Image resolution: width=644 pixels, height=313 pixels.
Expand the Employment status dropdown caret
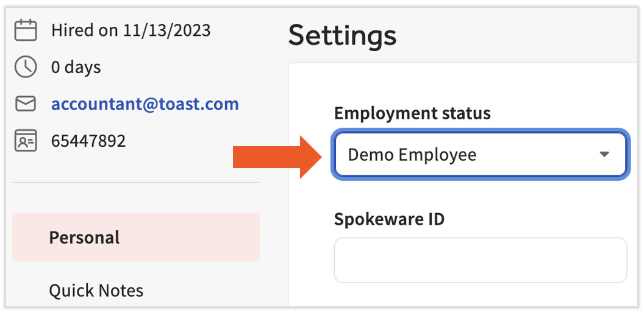coord(604,155)
